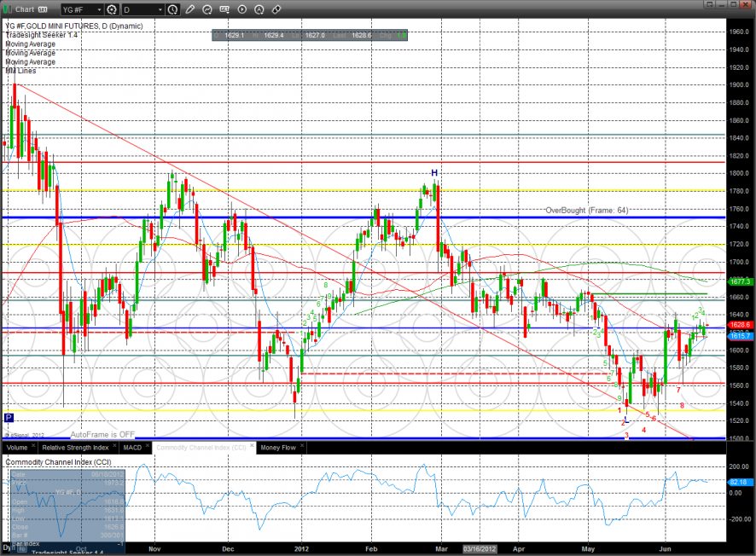Viewport: 756px width, 556px height.
Task: Select the pencil drawing tool
Action: (x=190, y=10)
